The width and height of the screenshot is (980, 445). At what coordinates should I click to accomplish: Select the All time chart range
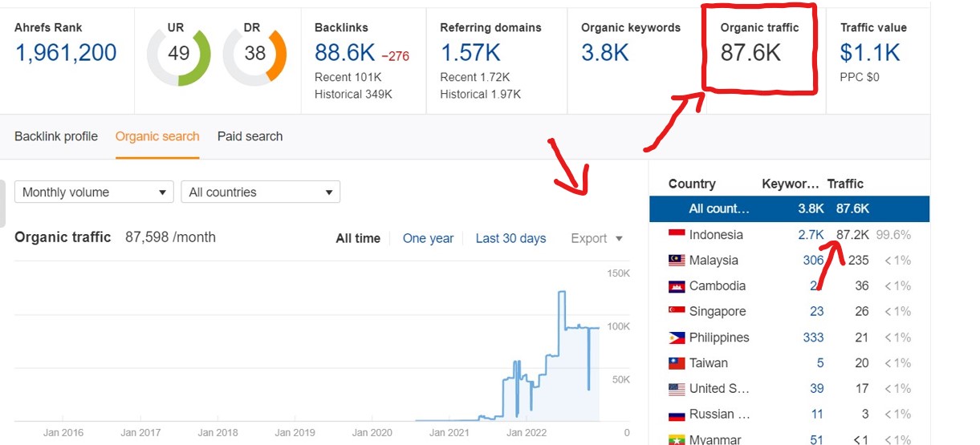click(358, 238)
